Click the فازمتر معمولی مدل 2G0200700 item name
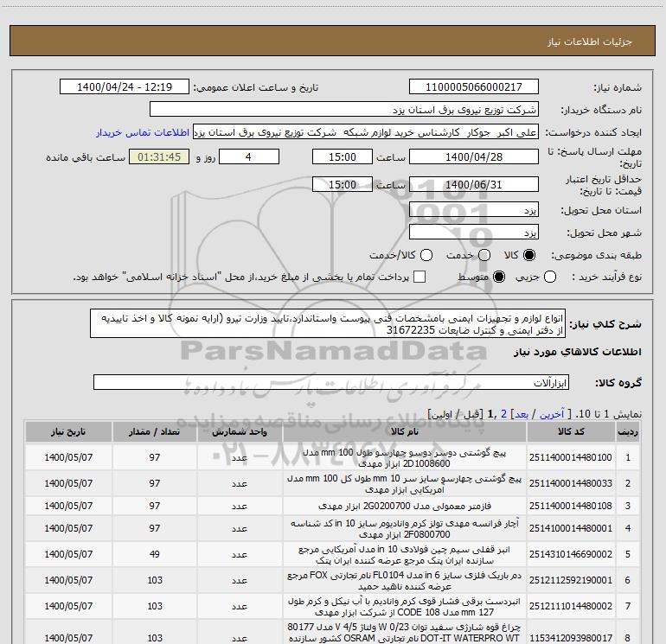Image resolution: width=666 pixels, height=644 pixels. tap(405, 506)
